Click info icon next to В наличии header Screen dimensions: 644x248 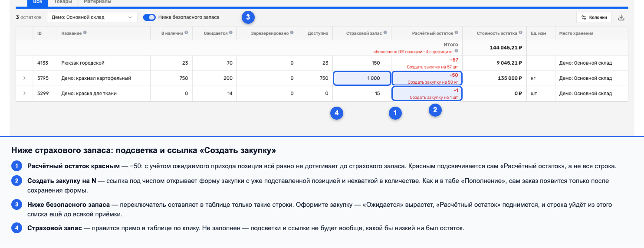186,33
